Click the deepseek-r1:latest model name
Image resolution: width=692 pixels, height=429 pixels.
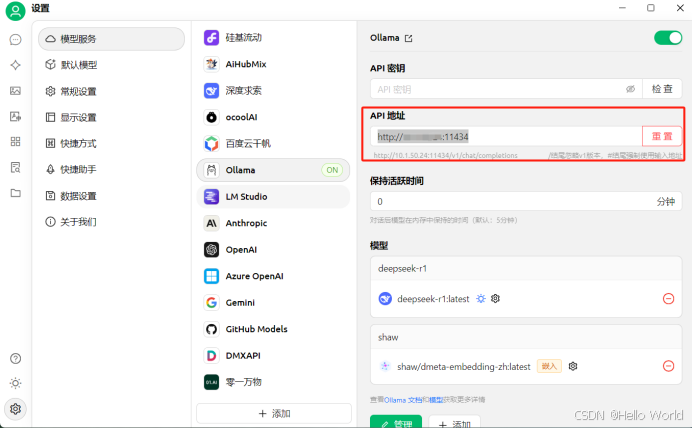point(433,299)
